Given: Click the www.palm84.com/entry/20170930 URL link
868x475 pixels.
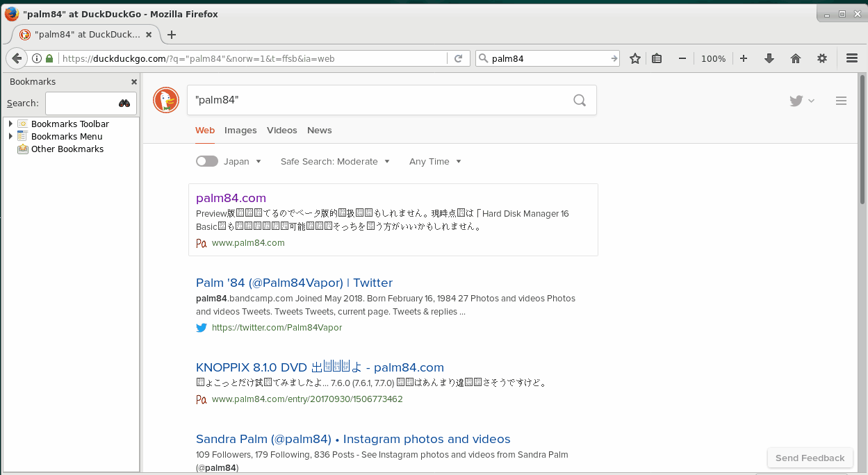Looking at the screenshot, I should click(307, 399).
